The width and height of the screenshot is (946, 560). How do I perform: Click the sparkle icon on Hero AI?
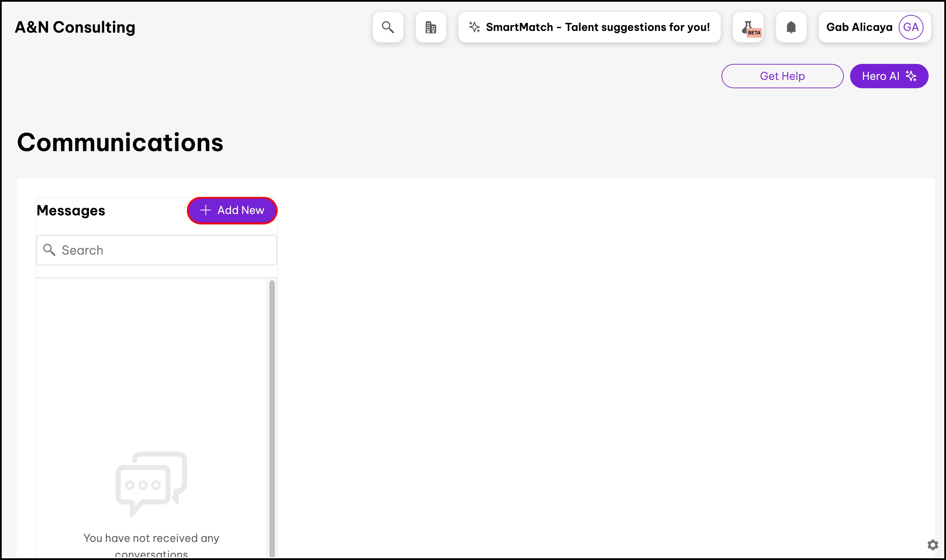[911, 76]
